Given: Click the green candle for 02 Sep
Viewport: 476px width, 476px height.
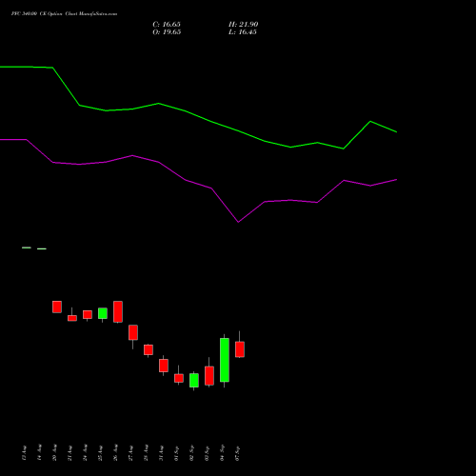Looking at the screenshot, I should [194, 380].
